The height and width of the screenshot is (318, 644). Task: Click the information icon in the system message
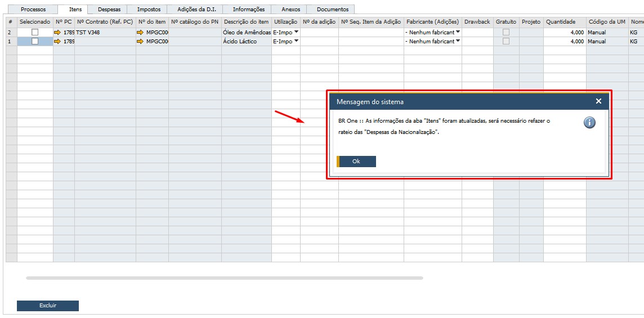click(589, 123)
